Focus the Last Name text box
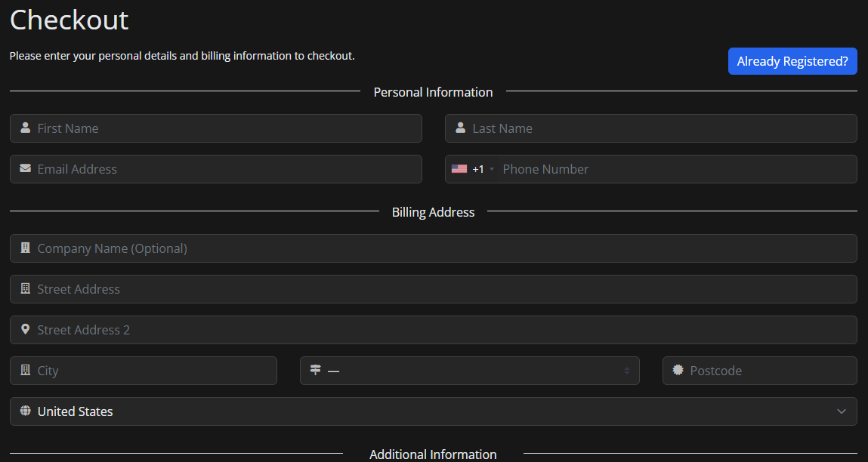This screenshot has width=868, height=462. (657, 128)
